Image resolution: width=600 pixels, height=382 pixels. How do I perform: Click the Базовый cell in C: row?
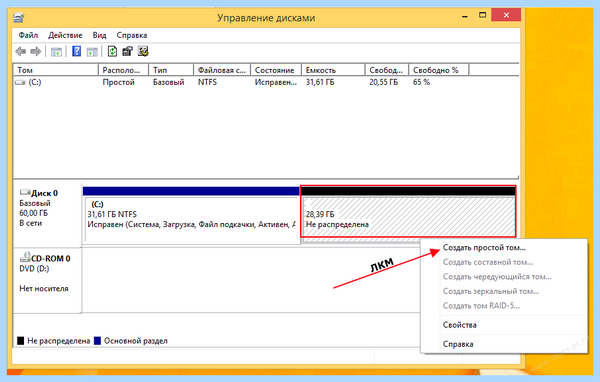(168, 82)
